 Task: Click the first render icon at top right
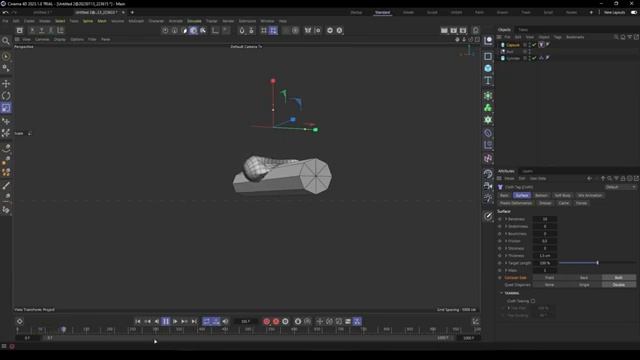tap(444, 31)
